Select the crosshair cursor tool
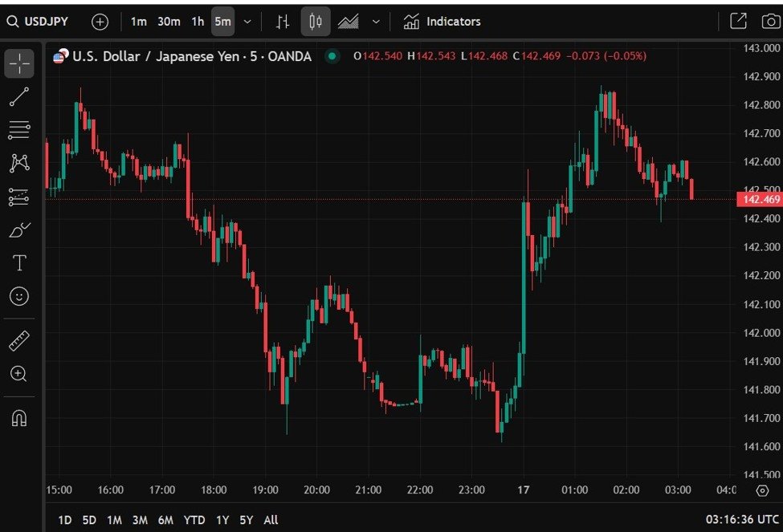The image size is (783, 532). pos(19,63)
